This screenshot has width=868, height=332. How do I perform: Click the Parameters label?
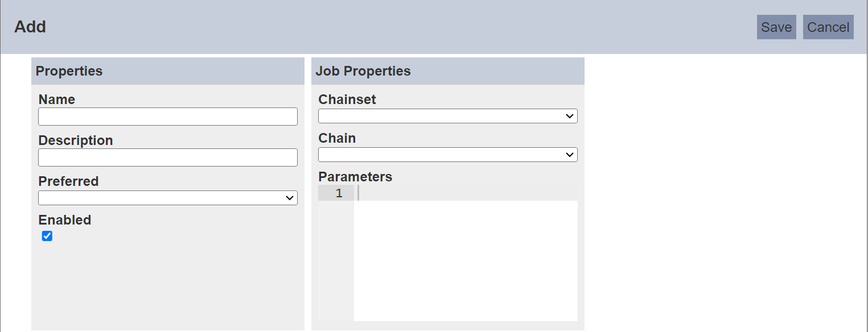tap(355, 177)
